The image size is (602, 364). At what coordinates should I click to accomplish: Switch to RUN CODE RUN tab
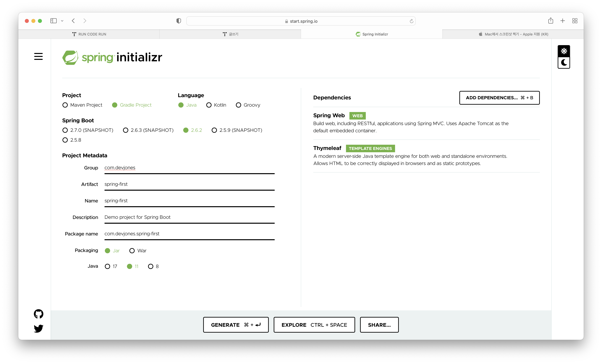click(89, 34)
